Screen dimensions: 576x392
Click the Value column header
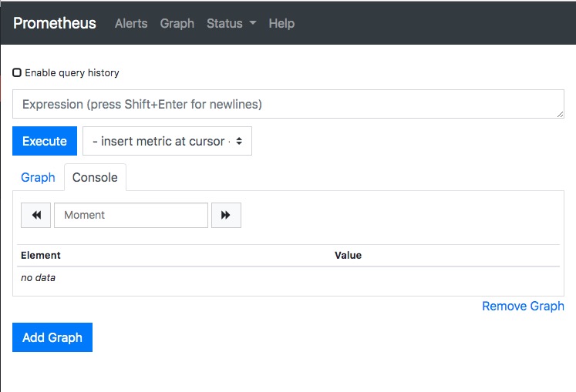click(348, 256)
